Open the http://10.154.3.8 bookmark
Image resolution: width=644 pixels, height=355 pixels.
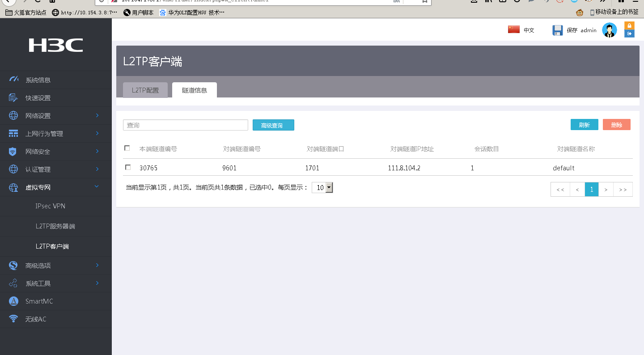[85, 13]
